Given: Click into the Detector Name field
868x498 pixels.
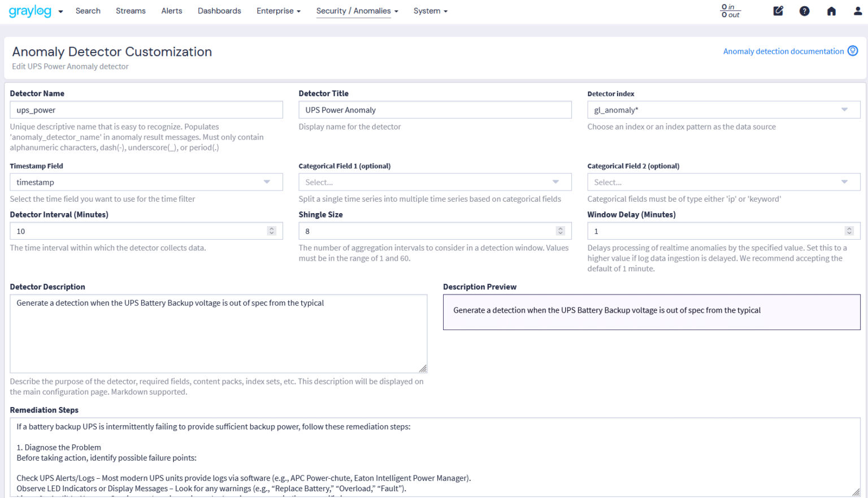Looking at the screenshot, I should (x=146, y=110).
